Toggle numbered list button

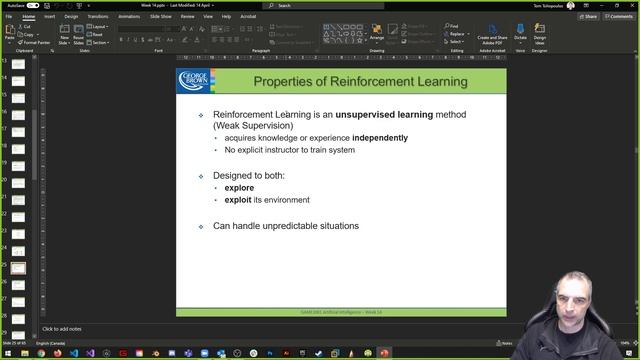(x=227, y=29)
